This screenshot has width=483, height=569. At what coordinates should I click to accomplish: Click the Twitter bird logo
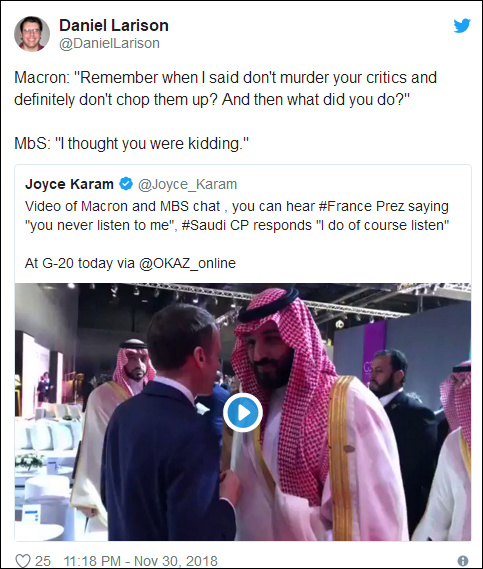[462, 26]
